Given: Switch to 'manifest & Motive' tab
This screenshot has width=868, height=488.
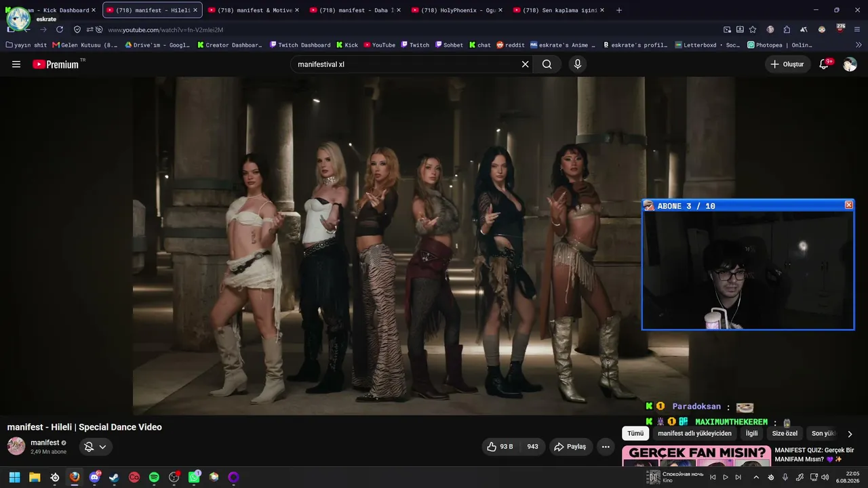Looking at the screenshot, I should pos(254,10).
